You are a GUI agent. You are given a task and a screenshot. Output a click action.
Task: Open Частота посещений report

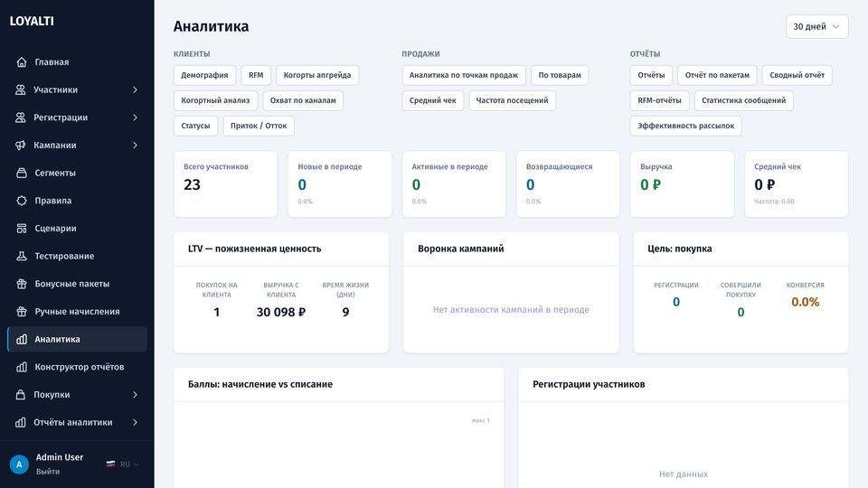(x=512, y=100)
